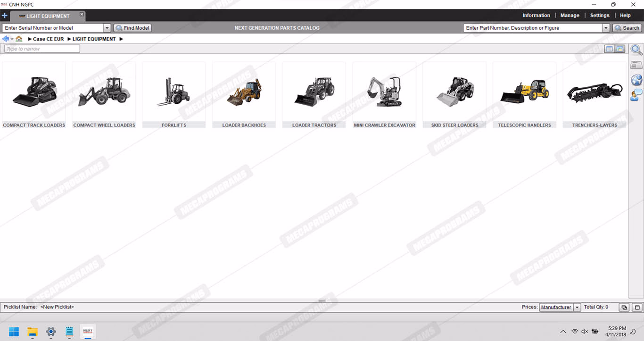Go to the home icon in breadcrumb

pyautogui.click(x=19, y=39)
